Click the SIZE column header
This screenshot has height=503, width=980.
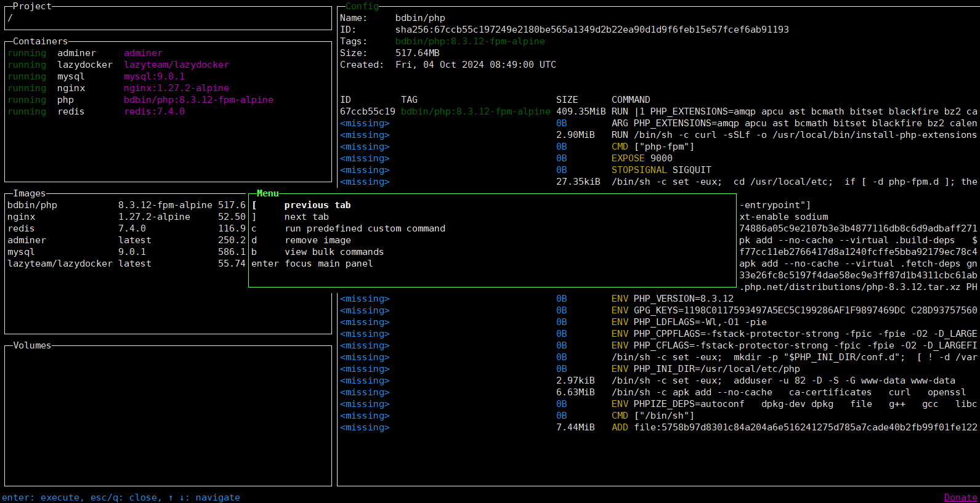click(567, 100)
